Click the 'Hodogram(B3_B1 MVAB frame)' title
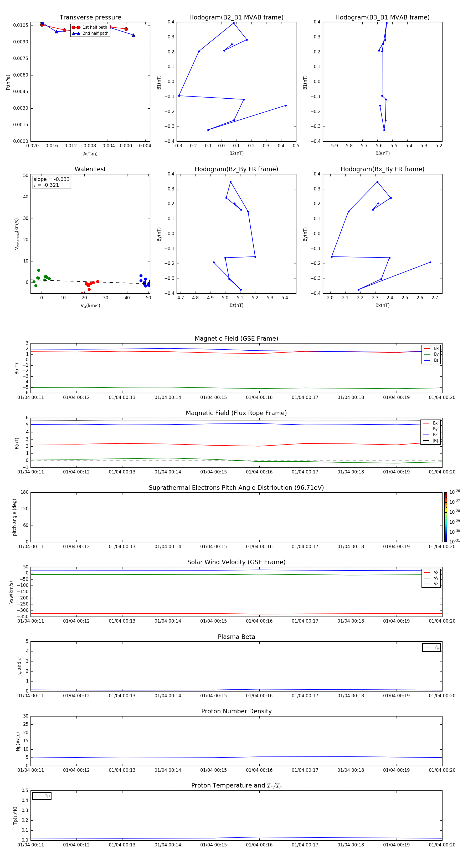 pos(382,18)
